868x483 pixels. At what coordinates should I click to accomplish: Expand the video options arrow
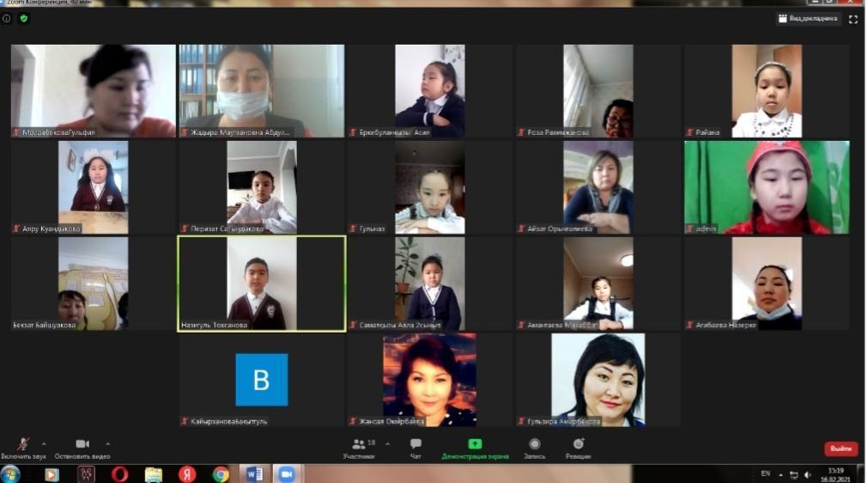point(107,443)
